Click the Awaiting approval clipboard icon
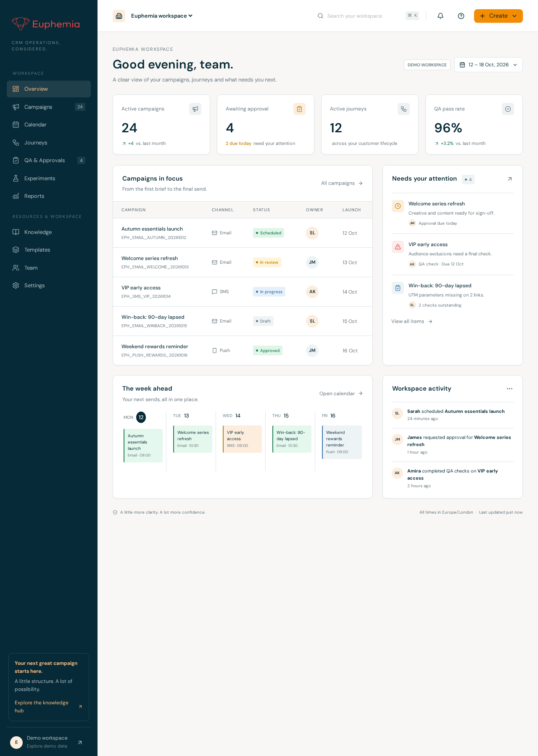Screen dimensions: 538x756 click(x=299, y=109)
